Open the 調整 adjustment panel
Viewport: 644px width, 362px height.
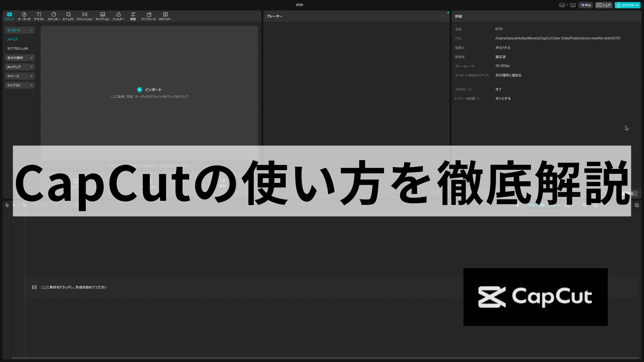[x=133, y=16]
